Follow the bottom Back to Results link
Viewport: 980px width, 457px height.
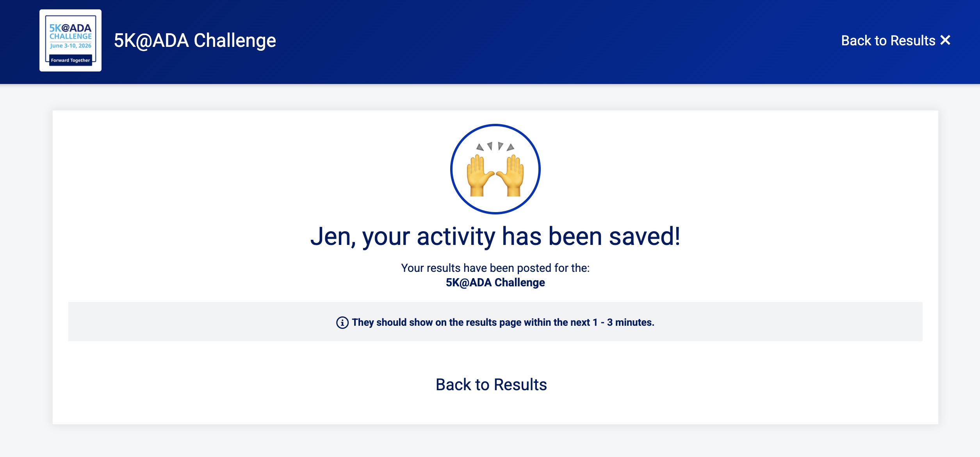[x=491, y=385]
